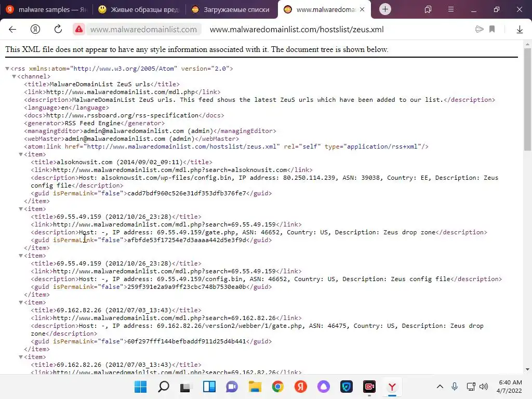532x399 pixels.
Task: Open volume control tray icon
Action: click(484, 387)
